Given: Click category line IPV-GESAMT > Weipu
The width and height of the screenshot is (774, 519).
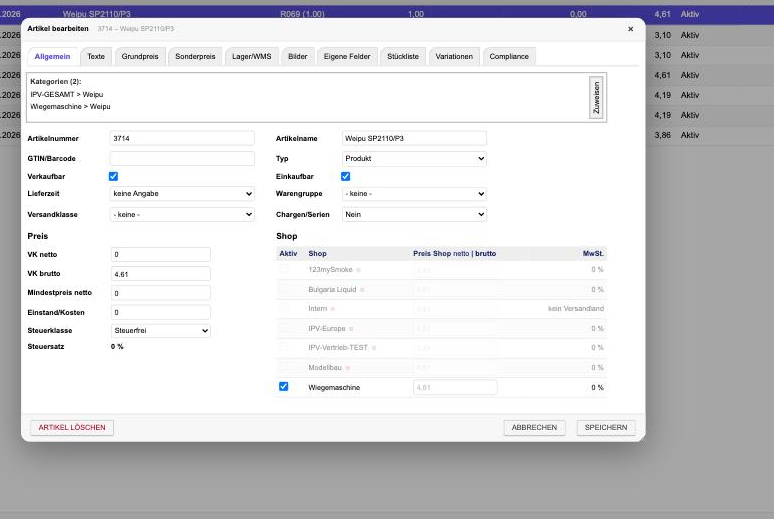Looking at the screenshot, I should point(67,94).
